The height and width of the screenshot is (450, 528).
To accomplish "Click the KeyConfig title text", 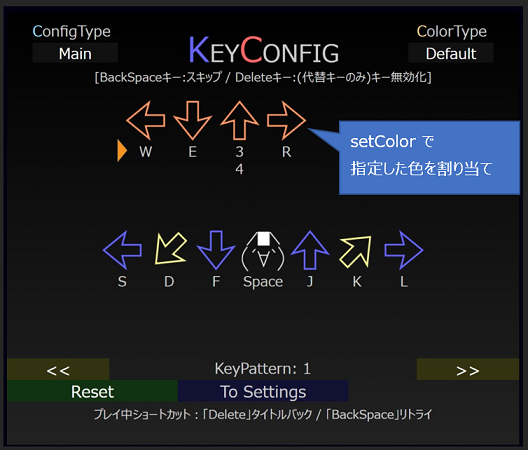I will [x=263, y=50].
